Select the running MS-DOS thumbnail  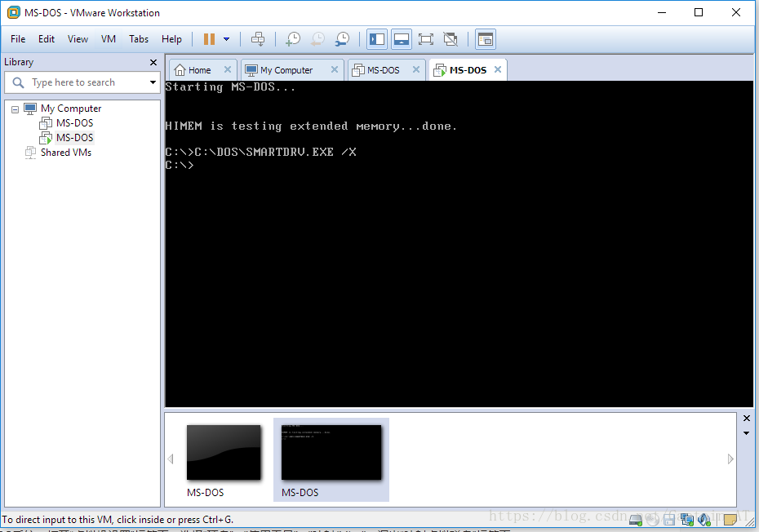pos(331,460)
